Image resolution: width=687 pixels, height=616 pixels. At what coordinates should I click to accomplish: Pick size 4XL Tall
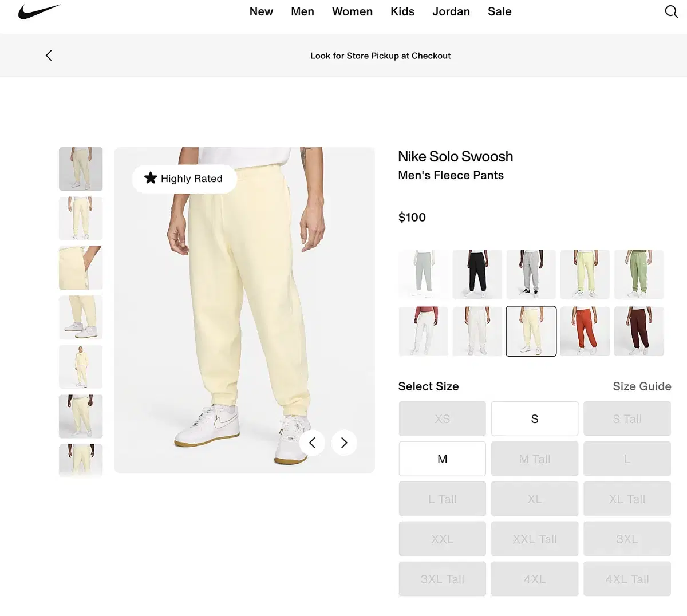(627, 579)
